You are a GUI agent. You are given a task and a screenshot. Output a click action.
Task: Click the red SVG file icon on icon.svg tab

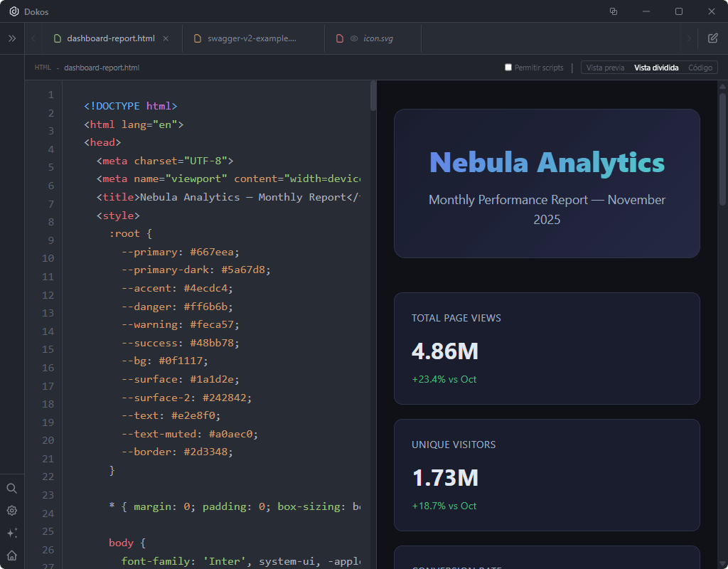(339, 38)
